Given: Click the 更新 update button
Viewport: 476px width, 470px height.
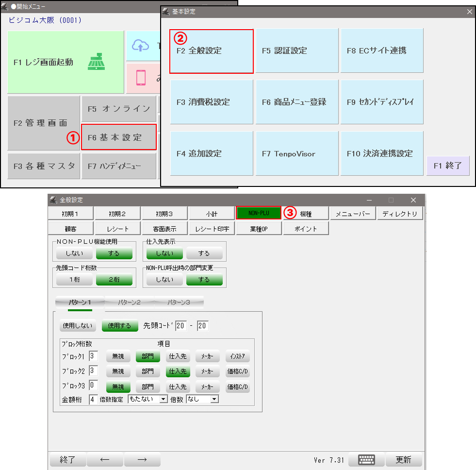Looking at the screenshot, I should tap(404, 460).
